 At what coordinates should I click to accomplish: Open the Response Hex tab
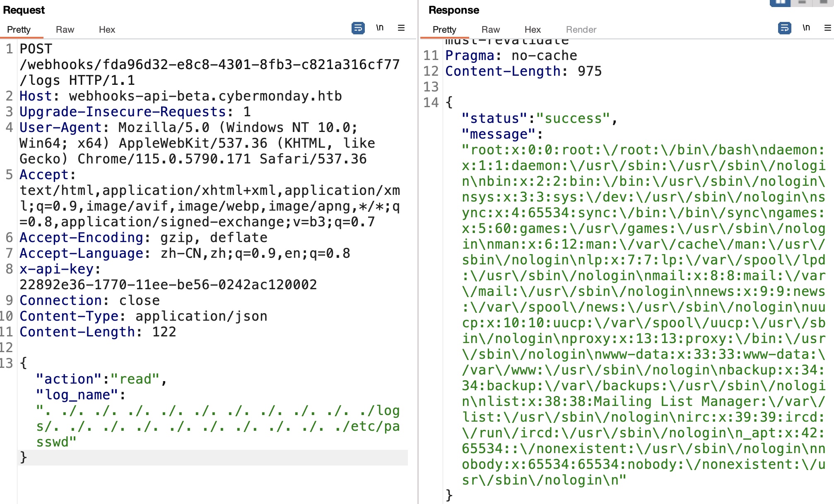point(533,29)
